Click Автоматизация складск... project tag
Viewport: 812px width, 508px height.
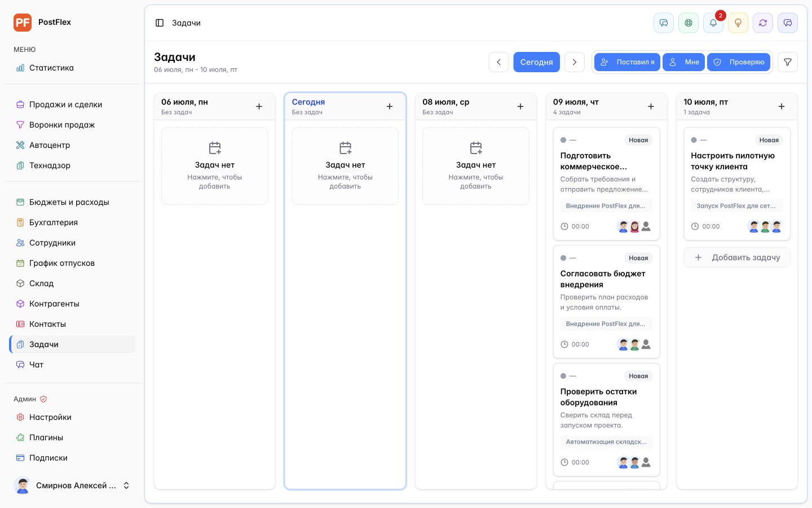[x=606, y=442]
